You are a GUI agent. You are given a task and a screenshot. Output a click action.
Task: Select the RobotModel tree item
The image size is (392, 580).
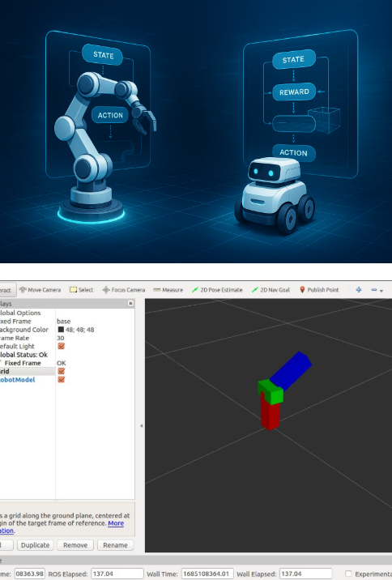17,380
